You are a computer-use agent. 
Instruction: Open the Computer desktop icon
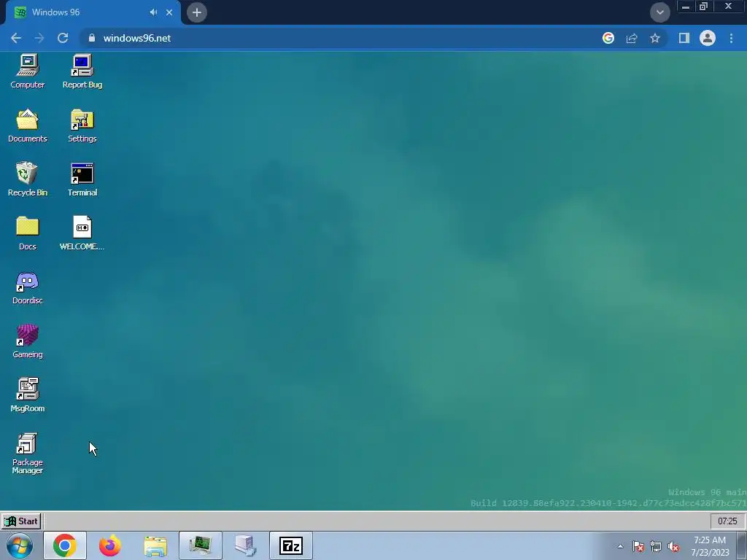28,71
